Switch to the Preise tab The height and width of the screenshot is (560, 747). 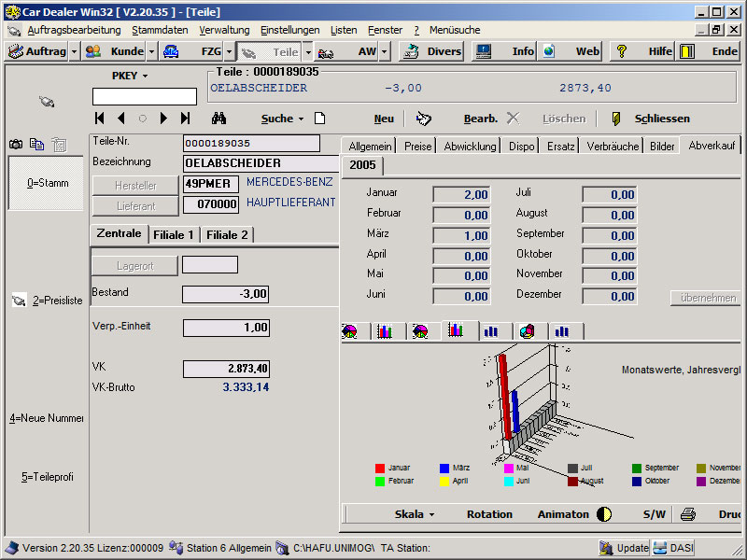[x=417, y=147]
